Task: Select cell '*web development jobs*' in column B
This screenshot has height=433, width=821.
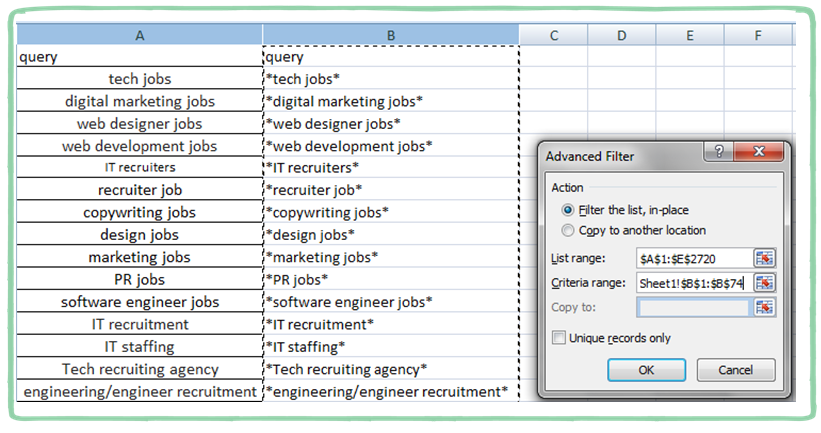Action: 391,146
